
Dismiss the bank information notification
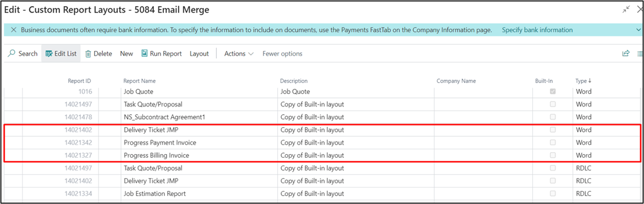click(x=13, y=30)
